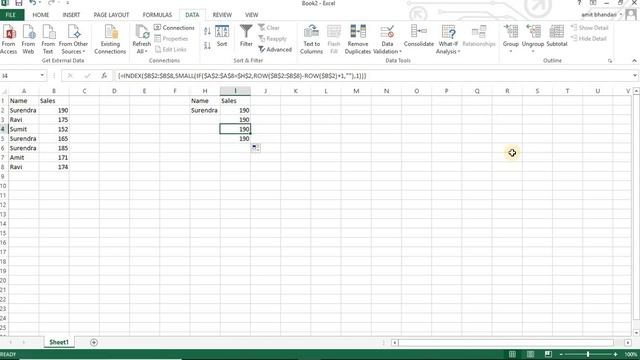Open the amit bhandari account menu
This screenshot has width=640, height=360.
(602, 15)
